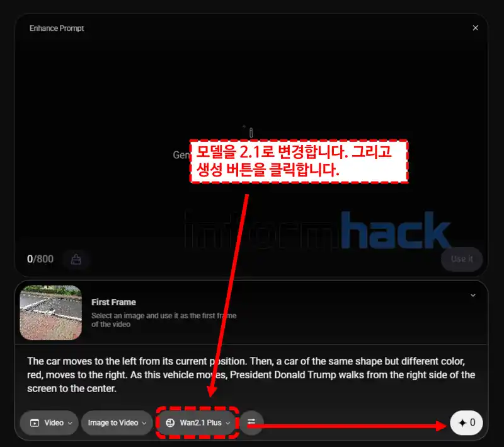Expand the Wan2.1 Plus model dropdown

(x=197, y=422)
